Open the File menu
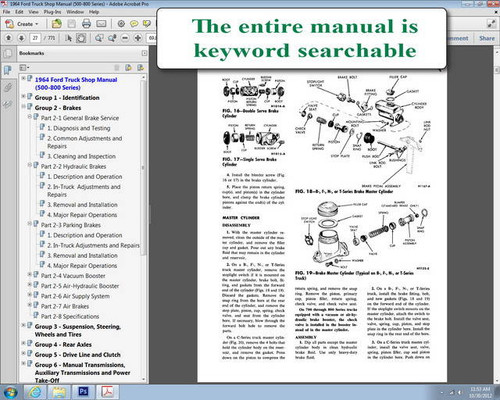This screenshot has width=500, height=400. click(6, 12)
